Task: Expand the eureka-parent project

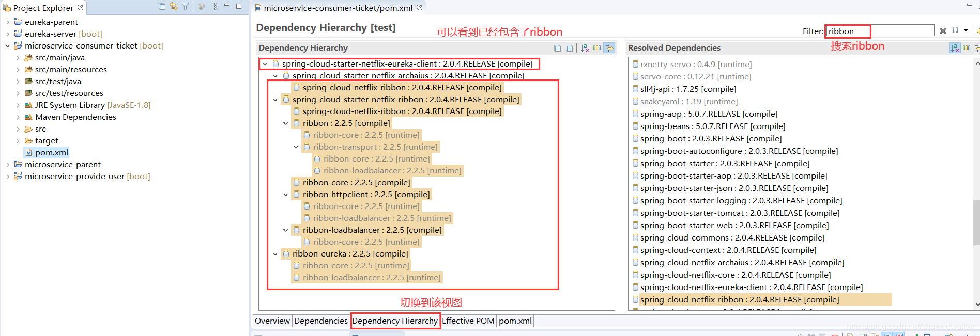Action: point(8,22)
